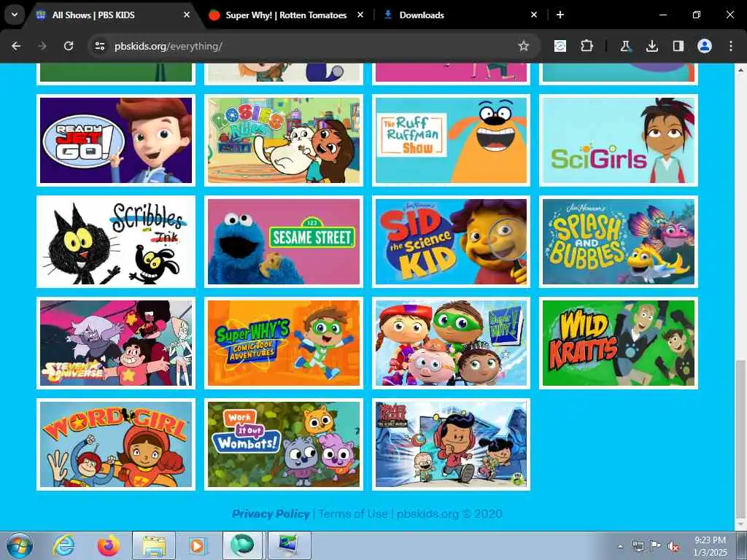Open the Super Why group characters tile
Viewport: 747px width, 560px height.
pos(451,343)
